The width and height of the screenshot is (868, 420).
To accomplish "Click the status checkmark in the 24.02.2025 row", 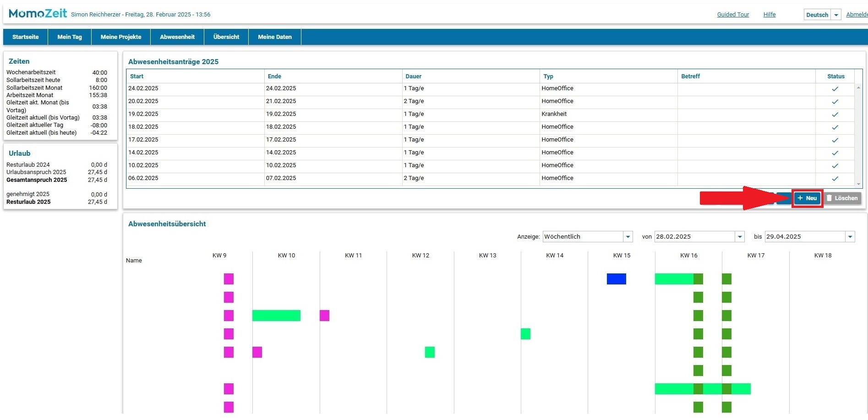I will coord(835,89).
